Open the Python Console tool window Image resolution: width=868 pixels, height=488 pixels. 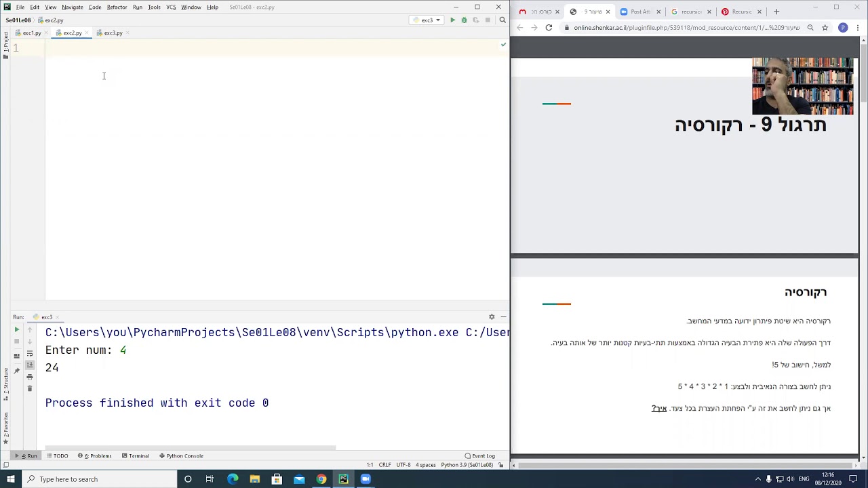click(x=181, y=456)
